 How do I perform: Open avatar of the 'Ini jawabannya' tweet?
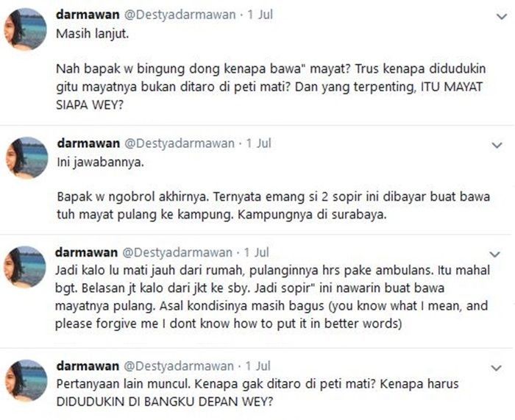(27, 157)
